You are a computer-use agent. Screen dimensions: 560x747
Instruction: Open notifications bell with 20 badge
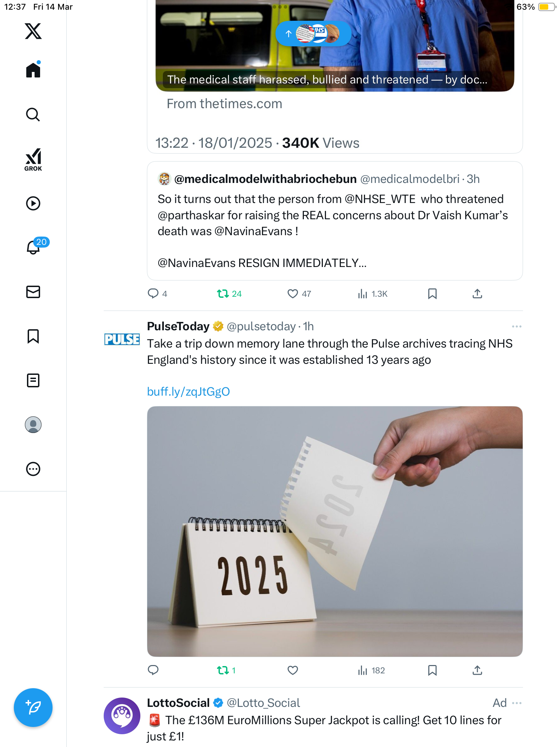pos(33,247)
